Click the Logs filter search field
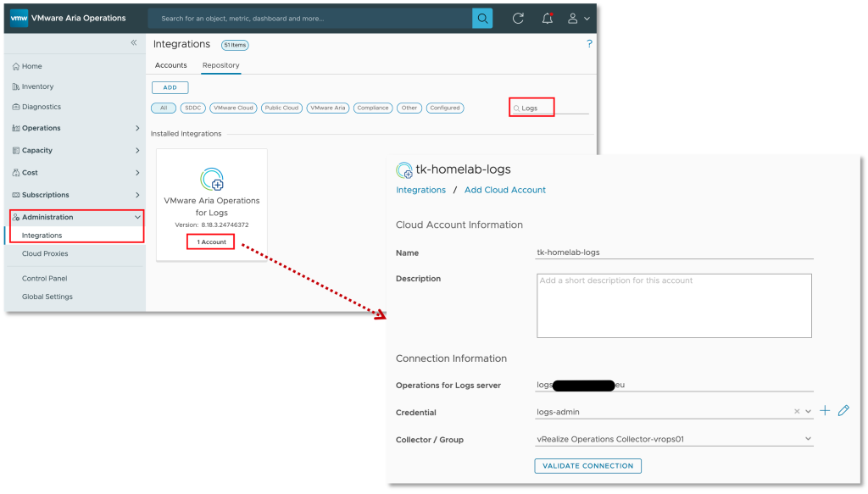This screenshot has width=868, height=494. pos(549,108)
